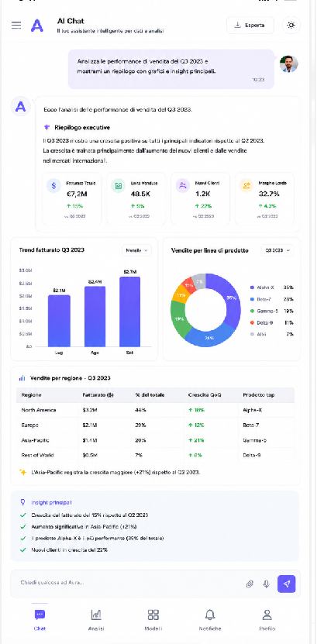Click the Lug bar in revenue chart
Viewport: 317px width, 644px height.
pyautogui.click(x=59, y=321)
